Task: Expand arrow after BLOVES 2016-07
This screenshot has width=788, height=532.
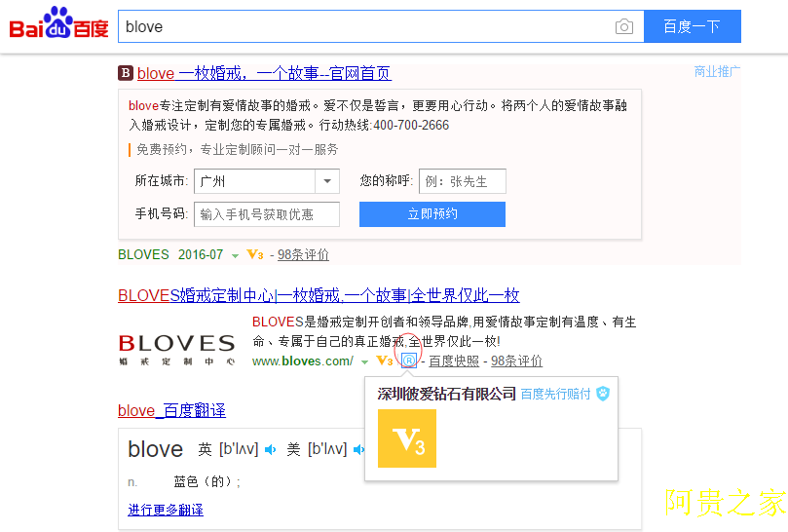Action: coord(235,256)
